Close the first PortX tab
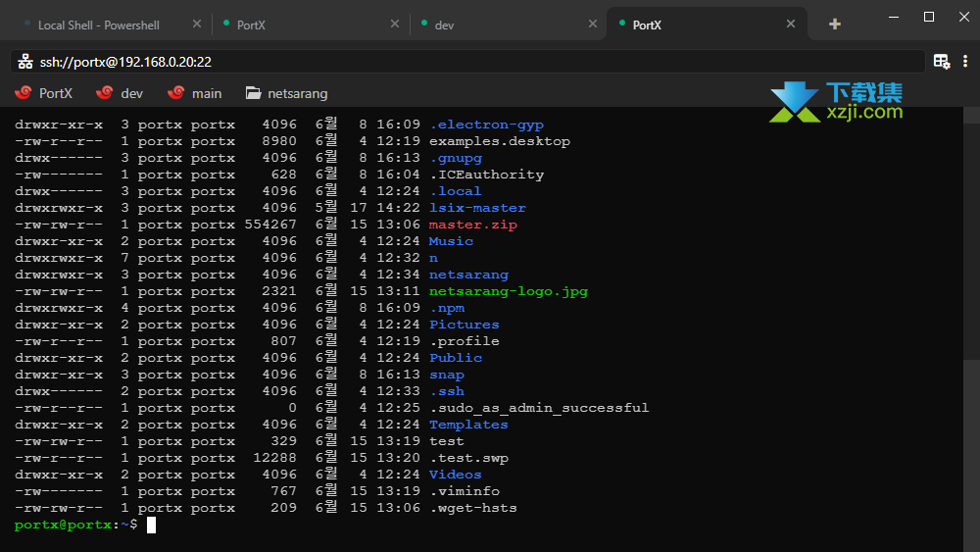The image size is (980, 552). (x=394, y=24)
